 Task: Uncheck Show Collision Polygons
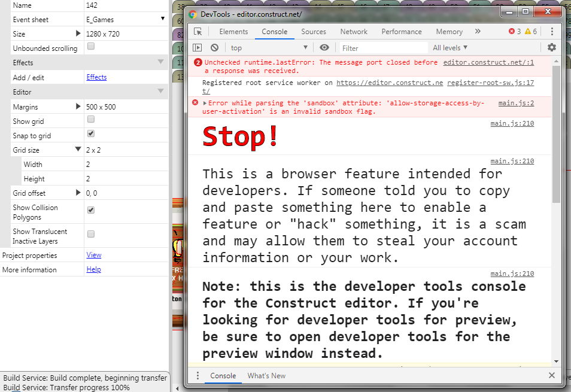[x=91, y=210]
